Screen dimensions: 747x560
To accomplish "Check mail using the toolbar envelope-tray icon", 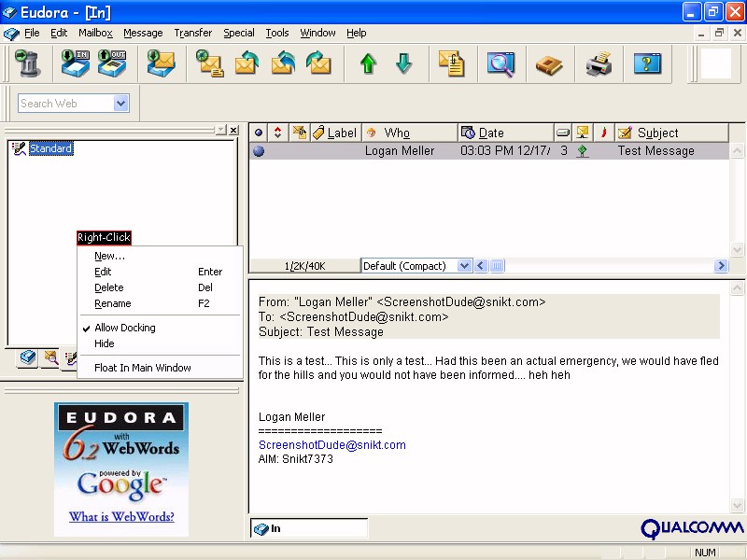I will point(161,63).
